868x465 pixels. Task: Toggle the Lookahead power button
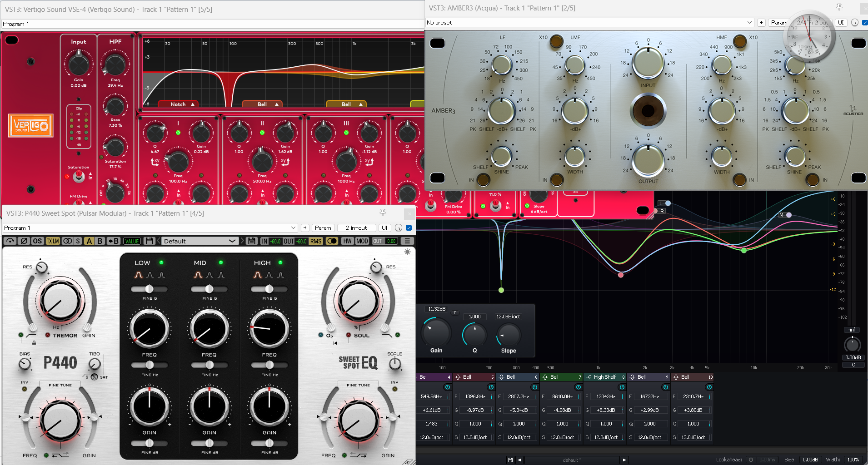click(x=751, y=460)
